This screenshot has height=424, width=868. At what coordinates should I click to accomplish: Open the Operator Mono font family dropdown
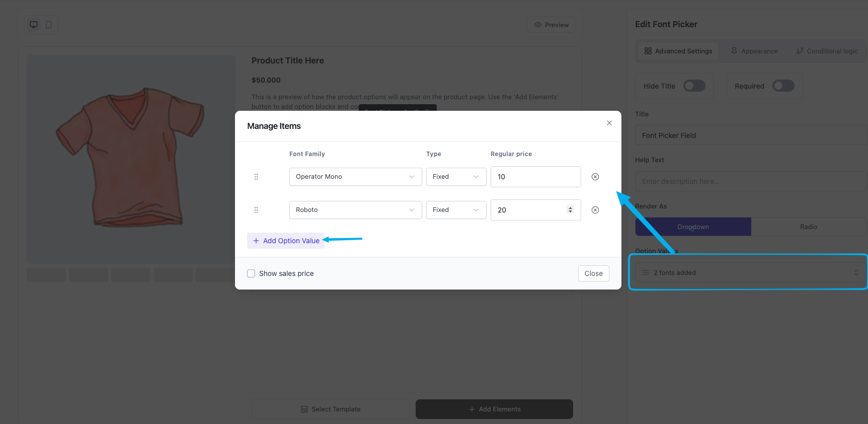click(x=356, y=177)
